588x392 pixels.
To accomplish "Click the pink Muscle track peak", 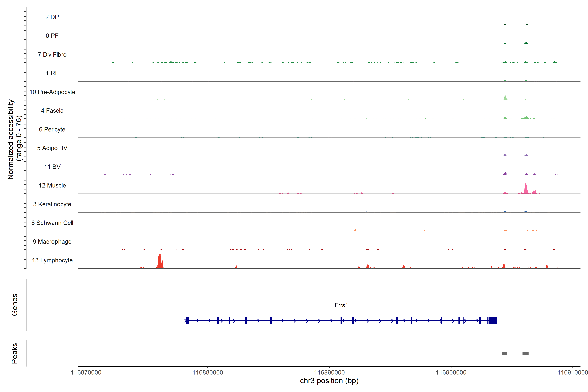I will point(526,189).
